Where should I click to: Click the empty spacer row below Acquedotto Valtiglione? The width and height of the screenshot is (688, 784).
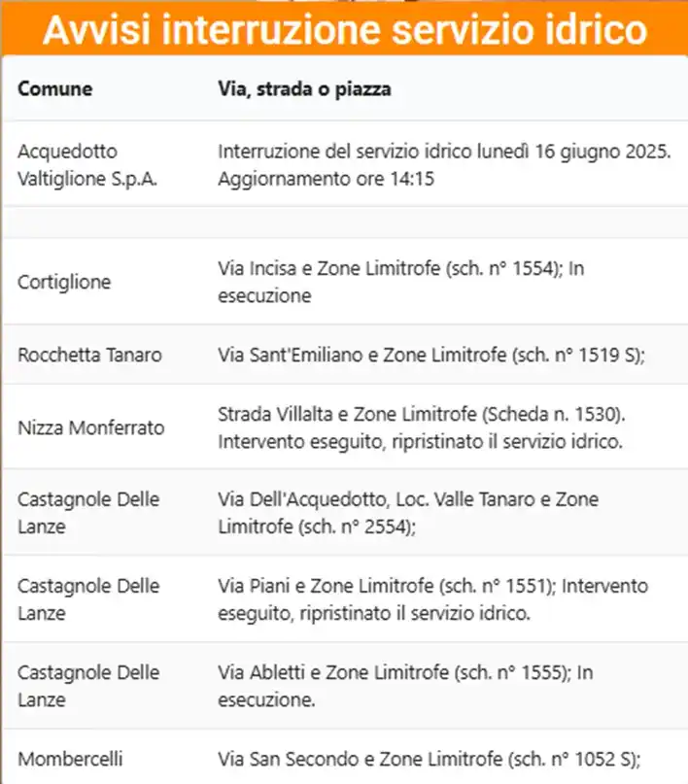pyautogui.click(x=345, y=222)
